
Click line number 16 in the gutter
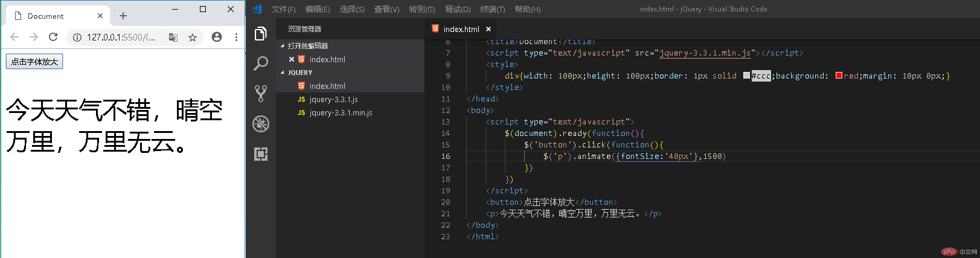point(446,156)
